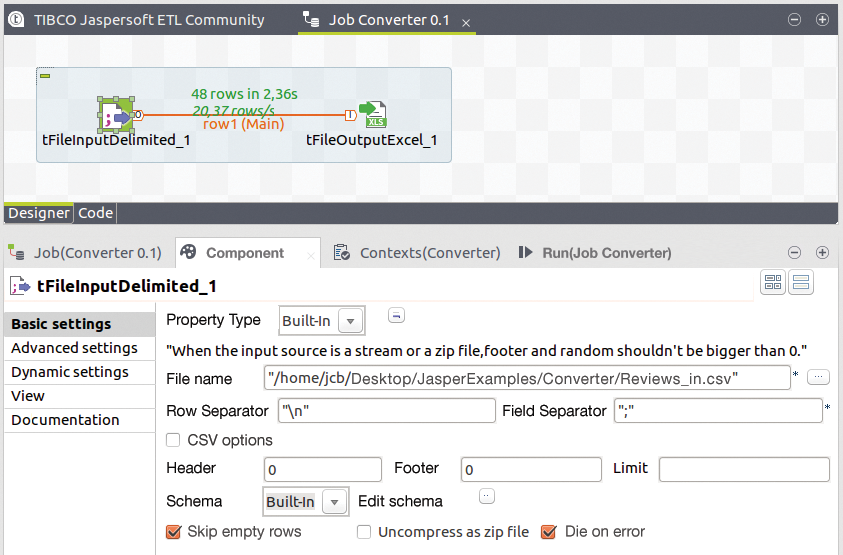
Task: Click the Edit schema ellipsis button
Action: [487, 496]
